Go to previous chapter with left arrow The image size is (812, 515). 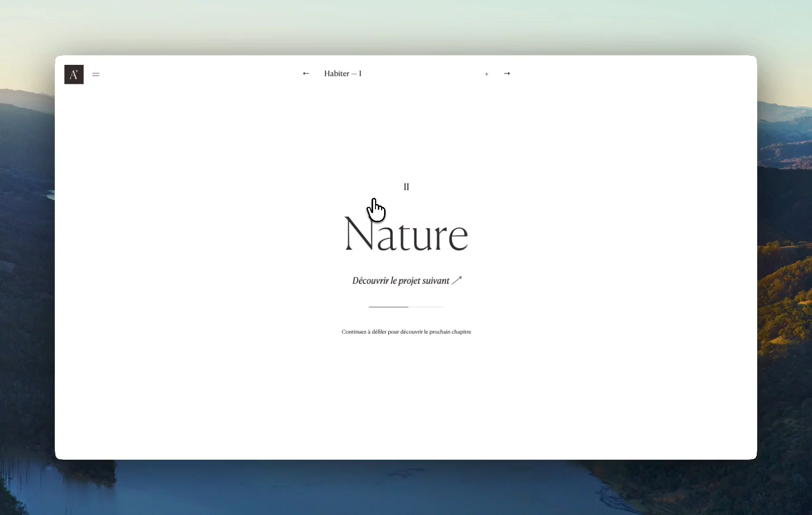(x=306, y=73)
